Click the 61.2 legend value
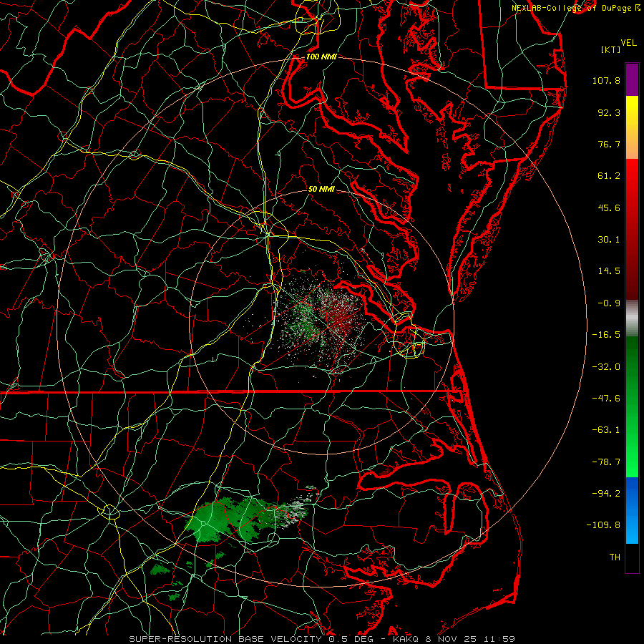This screenshot has width=644, height=644. pyautogui.click(x=609, y=176)
